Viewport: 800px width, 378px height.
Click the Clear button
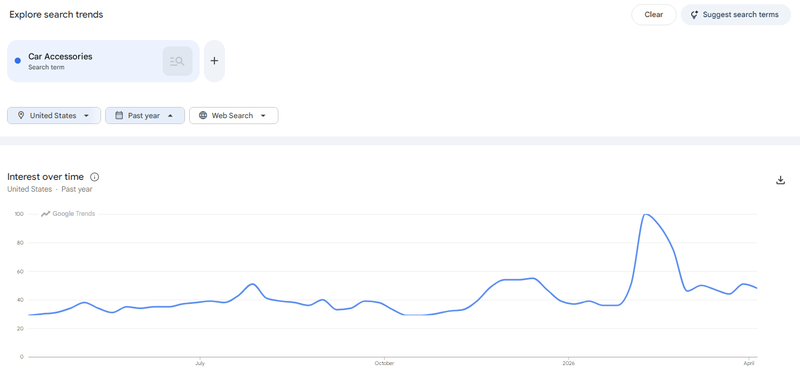coord(654,15)
